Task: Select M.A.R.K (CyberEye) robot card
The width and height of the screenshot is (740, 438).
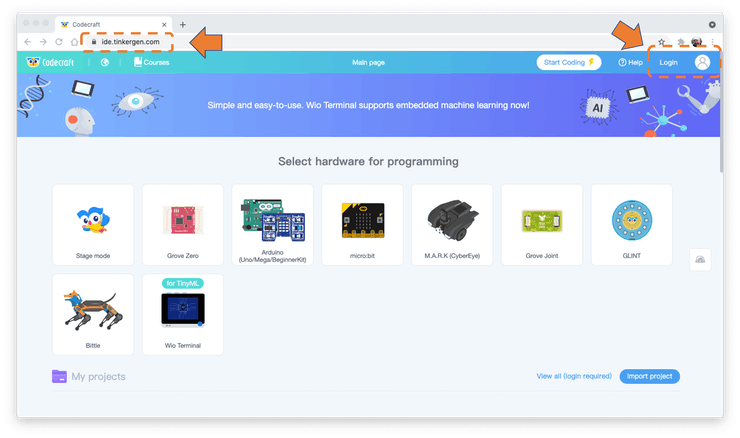Action: (452, 225)
